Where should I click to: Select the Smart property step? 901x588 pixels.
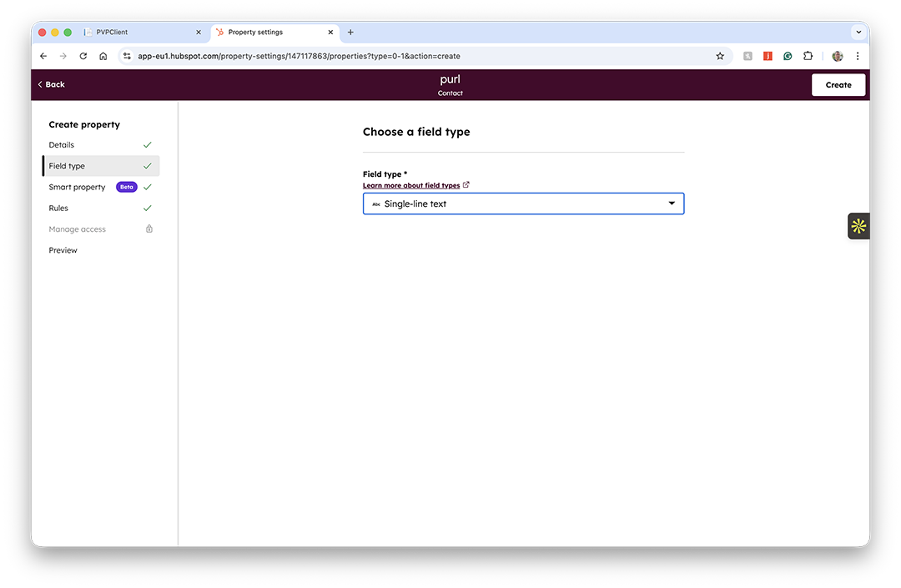click(77, 188)
